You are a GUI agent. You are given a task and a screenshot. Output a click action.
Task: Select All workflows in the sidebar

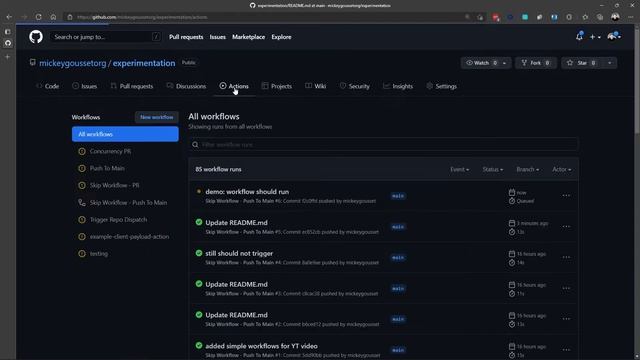point(125,134)
